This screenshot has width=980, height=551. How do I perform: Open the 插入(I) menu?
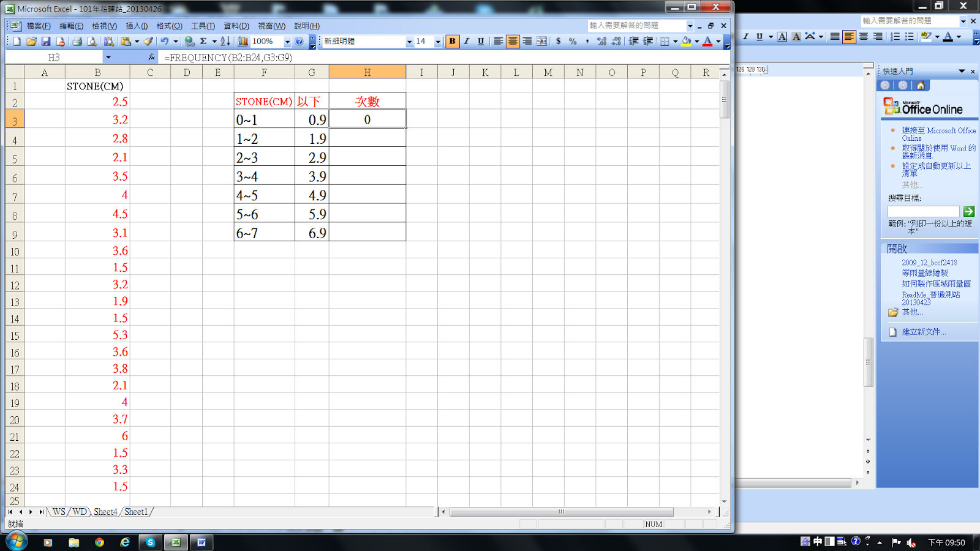tap(137, 26)
